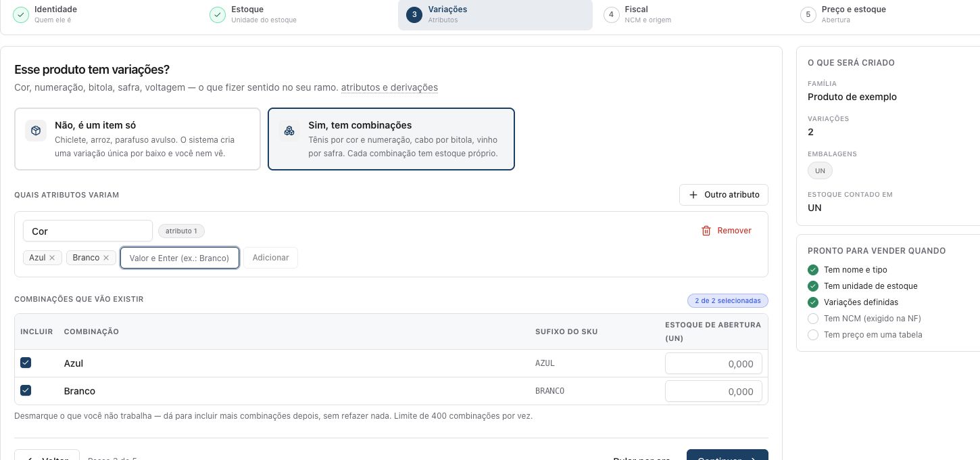Click the cubes icon in 'Sim, tem combinações'
This screenshot has height=460, width=980.
289,131
